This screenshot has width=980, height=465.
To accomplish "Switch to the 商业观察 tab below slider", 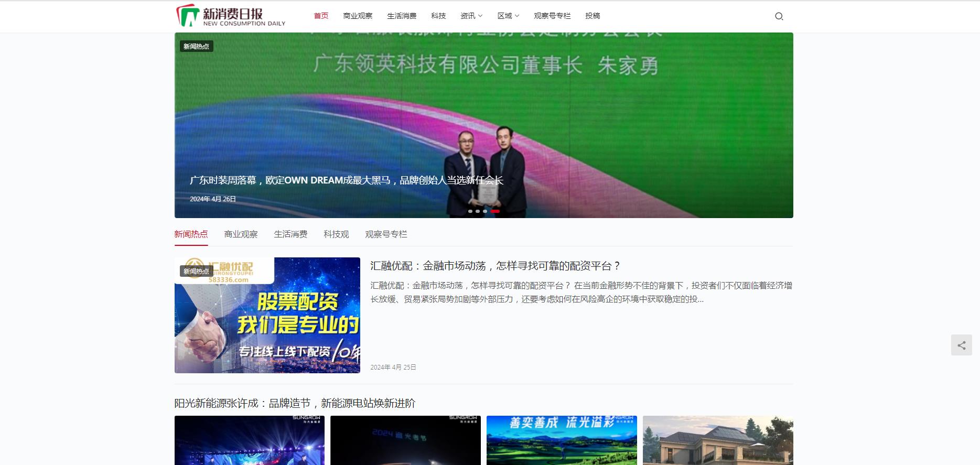I will click(241, 234).
